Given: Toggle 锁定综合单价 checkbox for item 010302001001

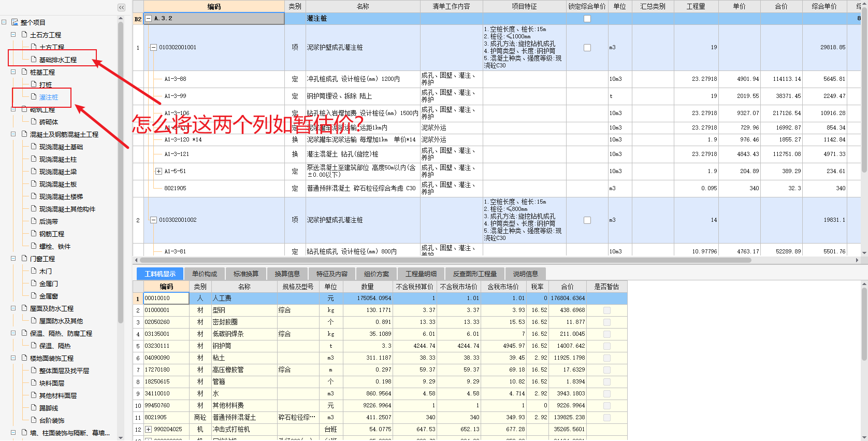Looking at the screenshot, I should [587, 48].
